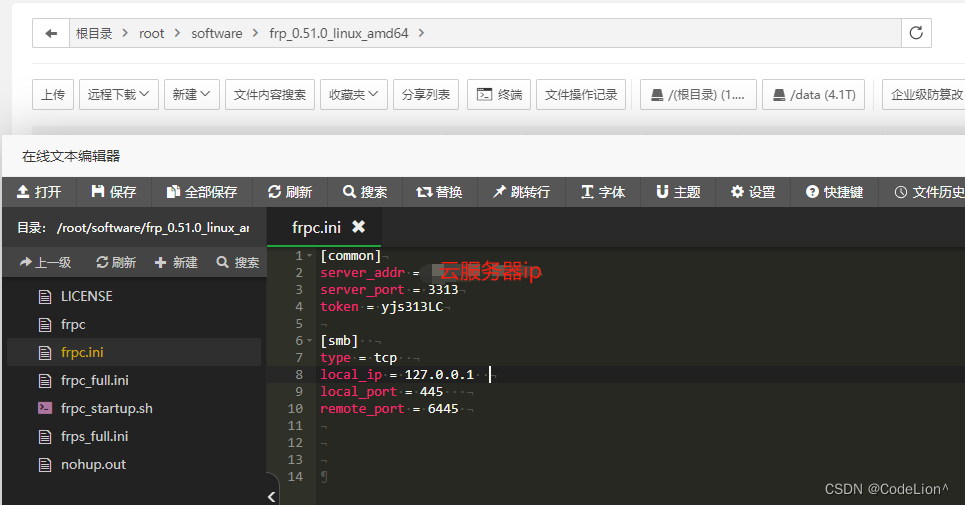Select frpc.ini in the file list

pos(134,352)
